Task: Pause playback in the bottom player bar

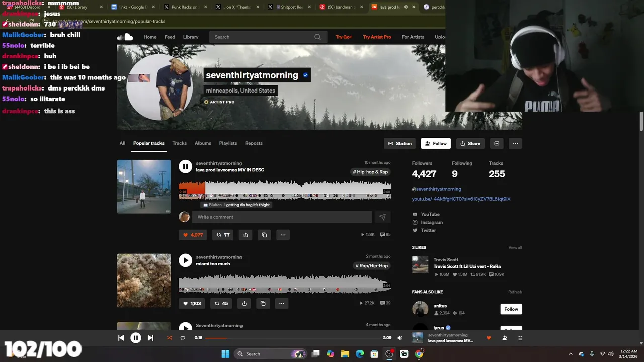Action: [136, 338]
